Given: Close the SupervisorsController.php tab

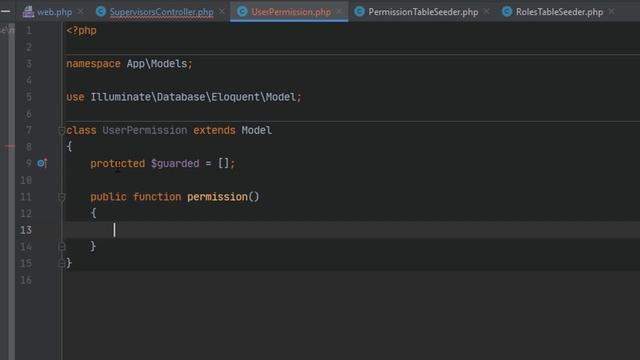Looking at the screenshot, I should click(222, 12).
